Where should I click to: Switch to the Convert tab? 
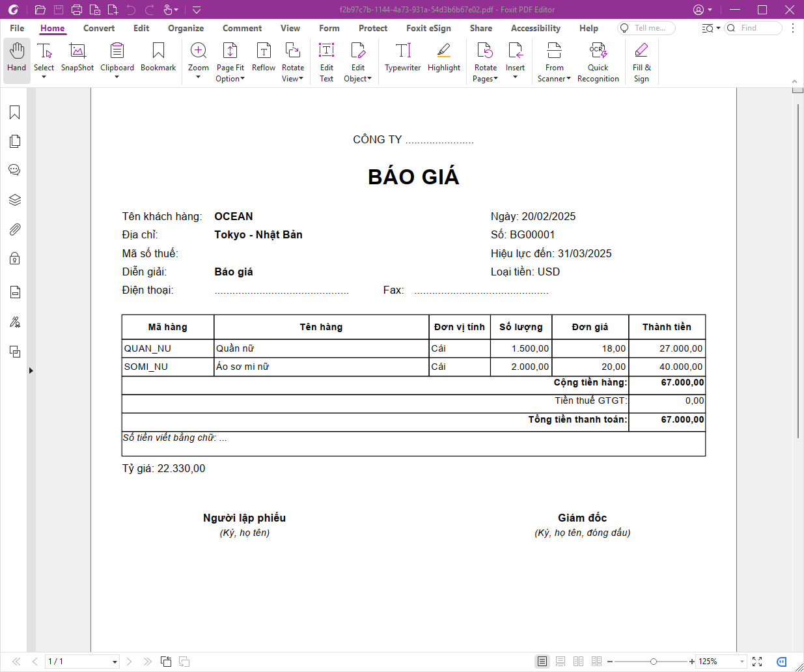coord(99,28)
